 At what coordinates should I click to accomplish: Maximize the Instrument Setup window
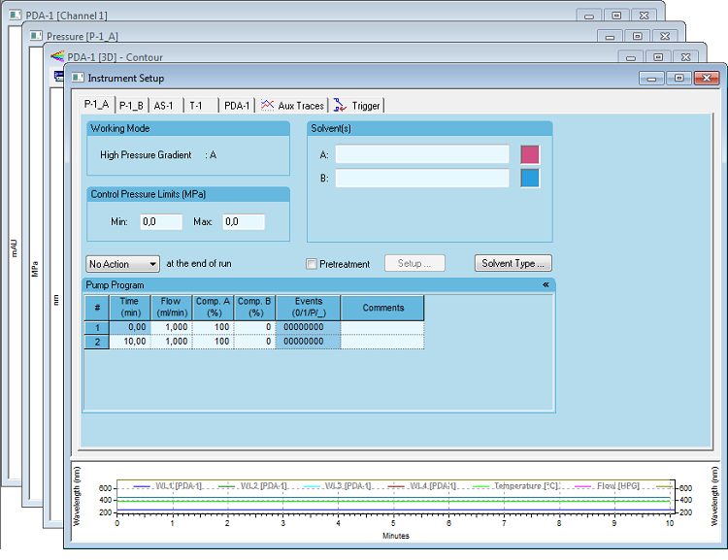click(x=679, y=78)
